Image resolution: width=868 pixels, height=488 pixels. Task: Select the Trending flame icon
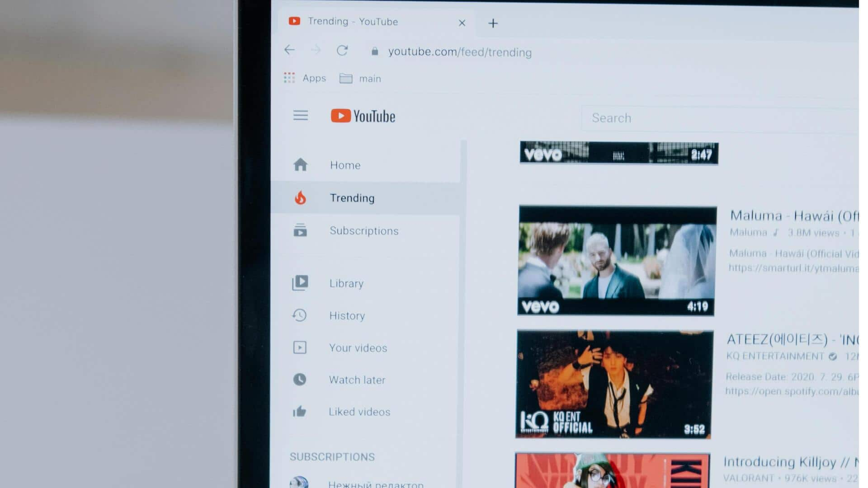301,197
